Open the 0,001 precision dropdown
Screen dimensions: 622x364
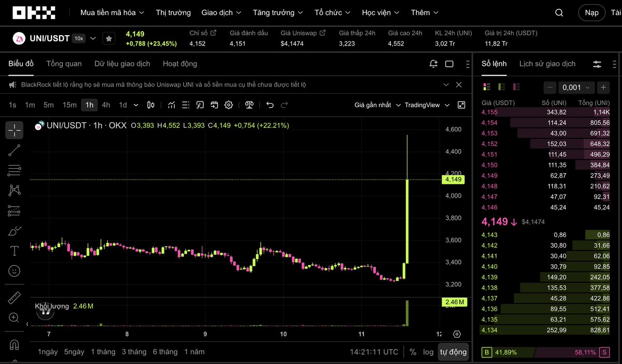coord(576,88)
